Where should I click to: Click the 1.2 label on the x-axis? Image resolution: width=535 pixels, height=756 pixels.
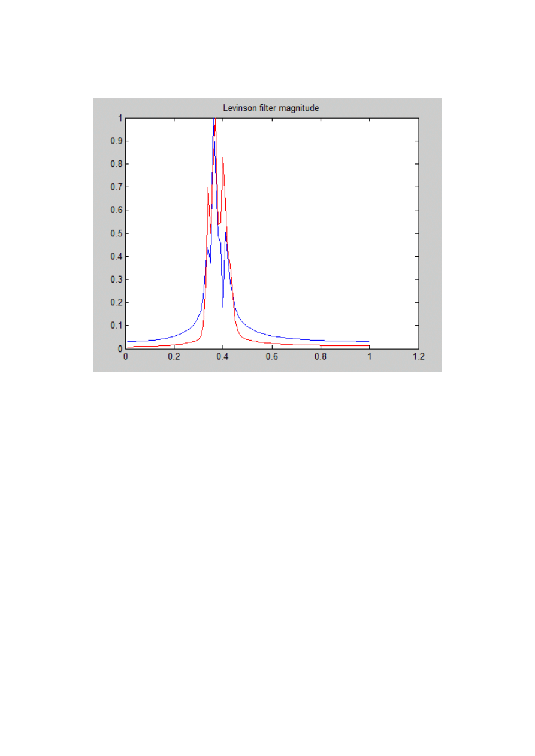pyautogui.click(x=418, y=356)
